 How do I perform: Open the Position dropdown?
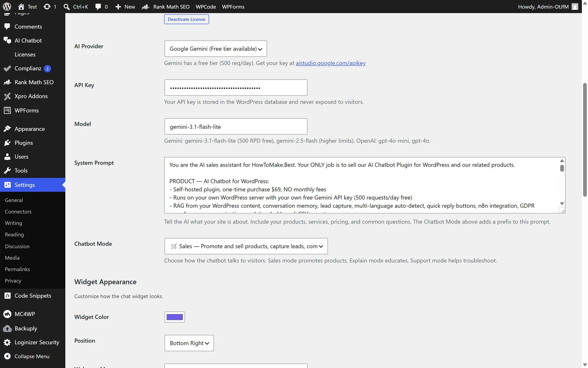coord(189,343)
